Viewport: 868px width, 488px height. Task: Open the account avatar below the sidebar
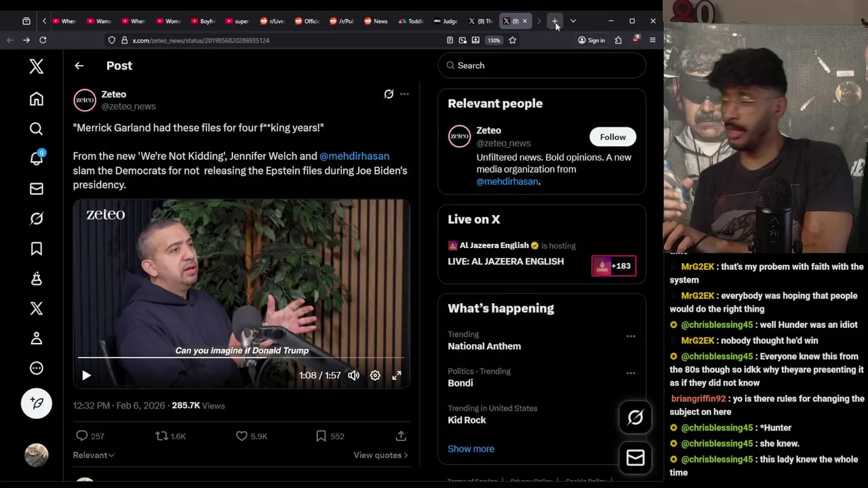[x=37, y=455]
